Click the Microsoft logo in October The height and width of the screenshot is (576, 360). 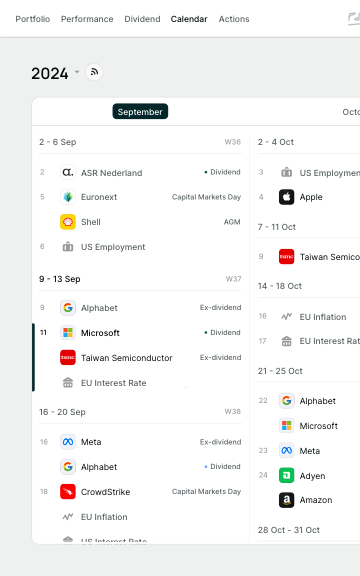[x=287, y=425]
